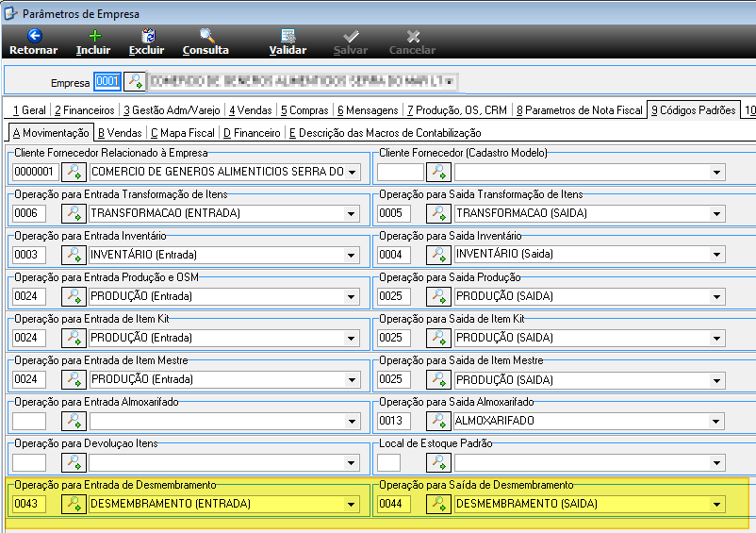Open lookup for Entrada Inventário operation
Image resolution: width=756 pixels, height=533 pixels.
coord(74,255)
